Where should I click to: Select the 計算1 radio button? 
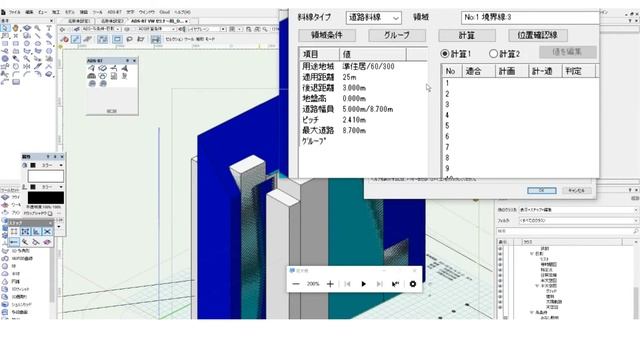coord(445,53)
